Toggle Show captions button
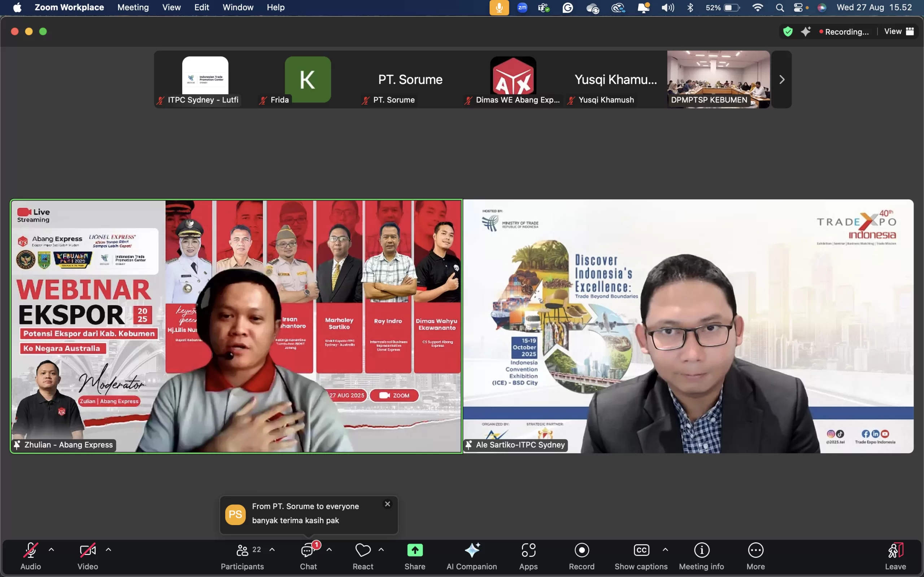 (641, 550)
